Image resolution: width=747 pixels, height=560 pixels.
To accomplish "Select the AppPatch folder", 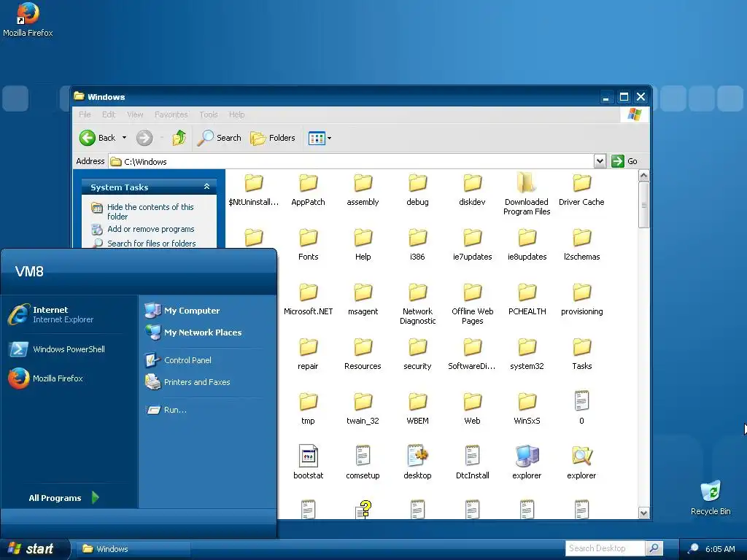I will 309,190.
